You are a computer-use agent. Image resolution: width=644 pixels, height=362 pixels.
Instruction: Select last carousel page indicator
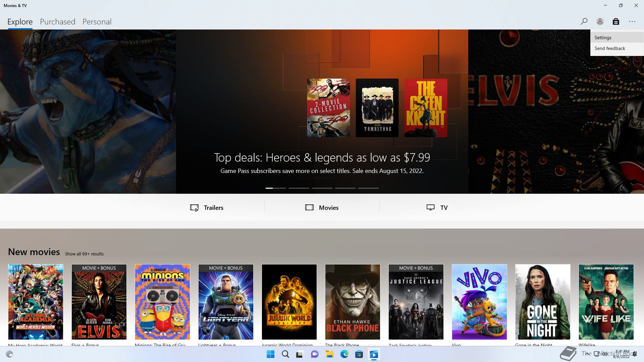368,188
